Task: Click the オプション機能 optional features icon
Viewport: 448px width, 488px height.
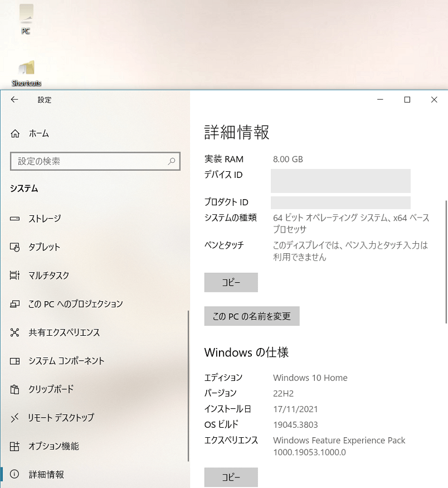Action: click(x=14, y=446)
